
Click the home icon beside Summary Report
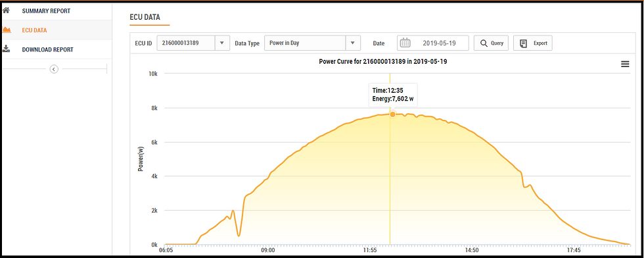(x=6, y=11)
